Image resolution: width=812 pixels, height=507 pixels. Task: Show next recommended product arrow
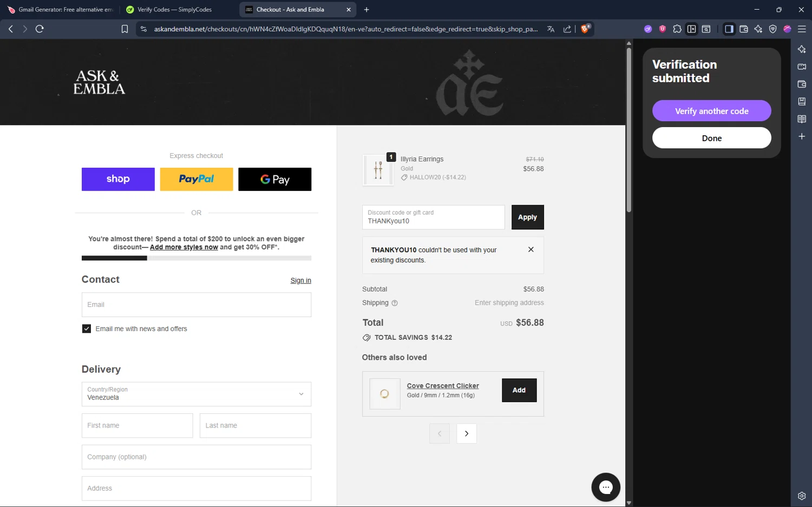pyautogui.click(x=467, y=433)
